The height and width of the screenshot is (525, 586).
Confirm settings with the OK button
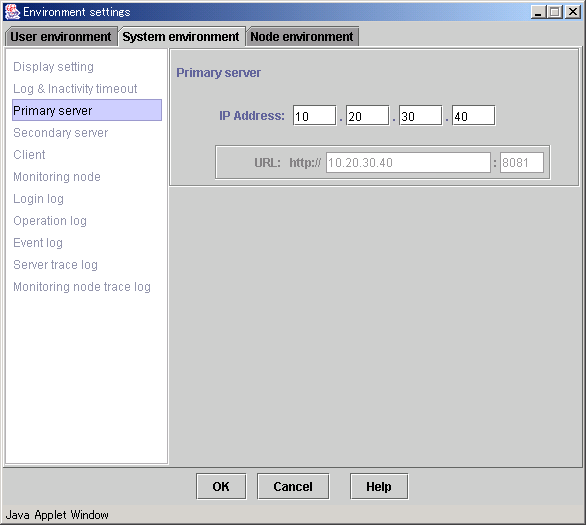221,487
